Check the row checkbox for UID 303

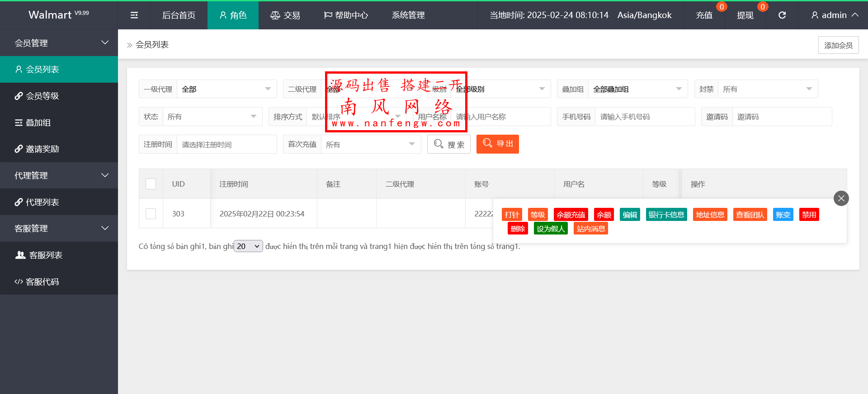151,214
